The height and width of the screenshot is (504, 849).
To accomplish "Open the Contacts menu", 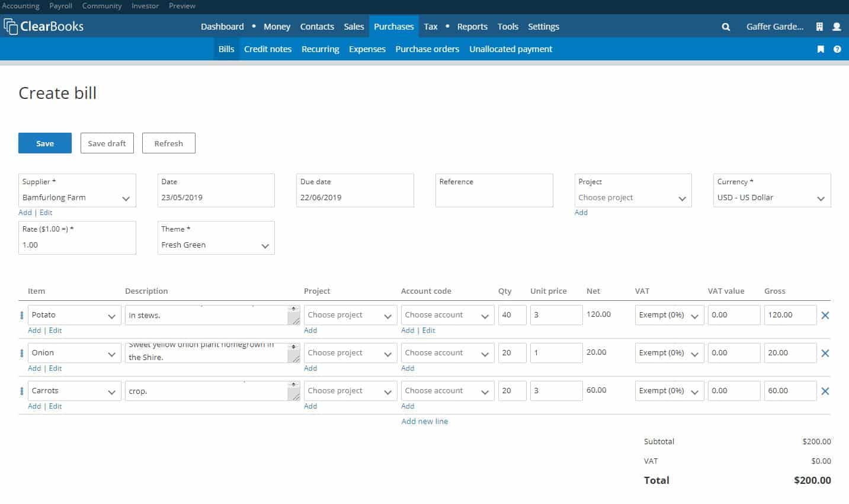I will click(317, 27).
